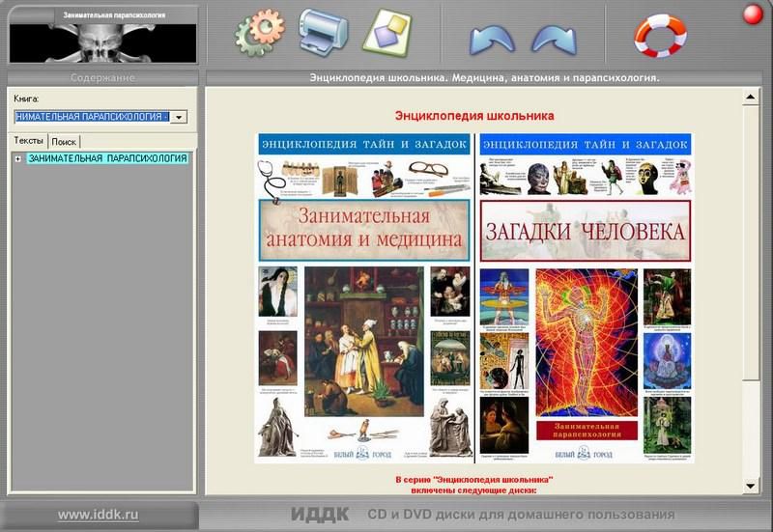
Task: Go back with the left arrow
Action: tap(491, 39)
